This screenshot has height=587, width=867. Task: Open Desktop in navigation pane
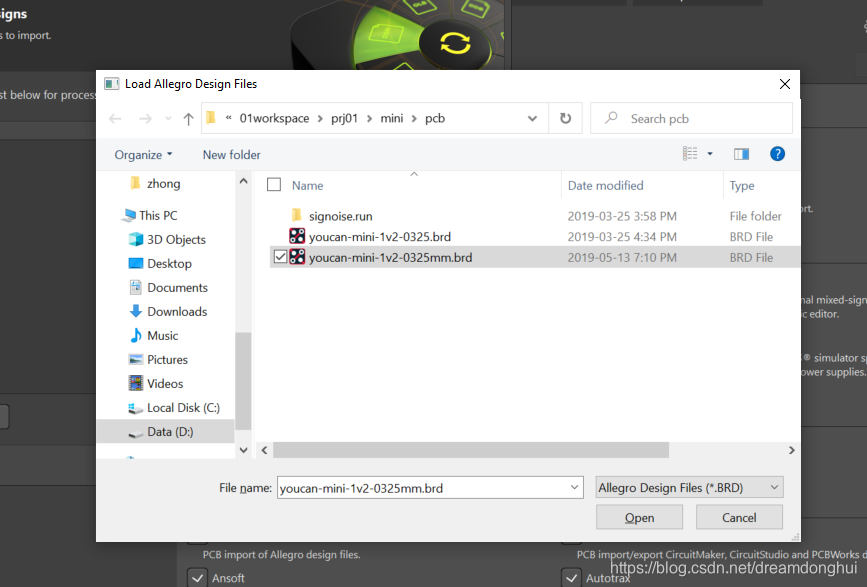[x=169, y=264]
